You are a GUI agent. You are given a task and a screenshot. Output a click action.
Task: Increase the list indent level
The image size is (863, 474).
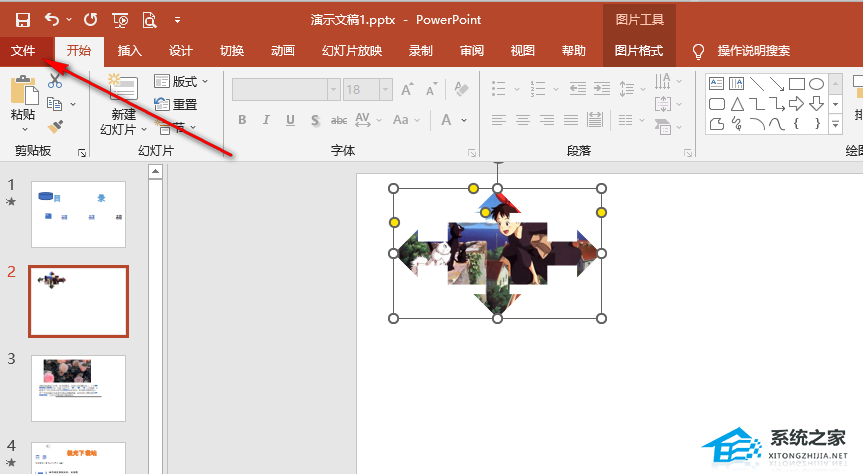(602, 89)
